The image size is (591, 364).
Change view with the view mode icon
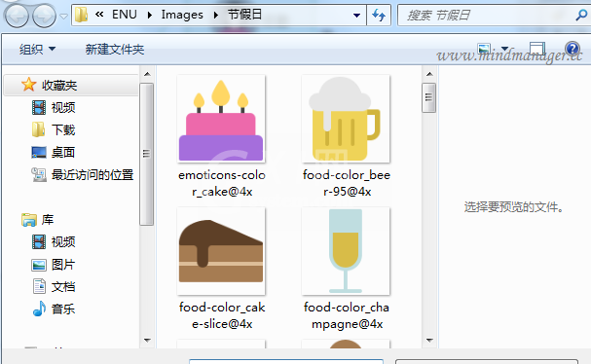coord(484,49)
